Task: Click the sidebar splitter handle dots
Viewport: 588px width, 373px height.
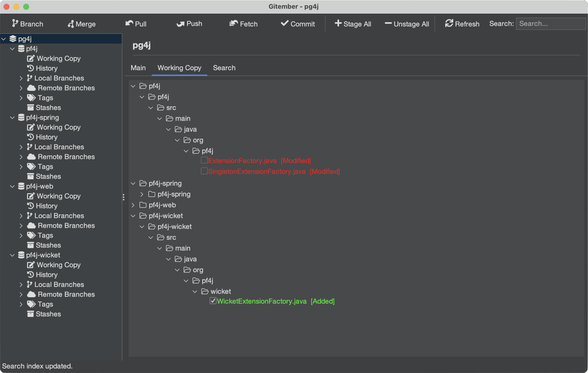Action: [x=123, y=197]
